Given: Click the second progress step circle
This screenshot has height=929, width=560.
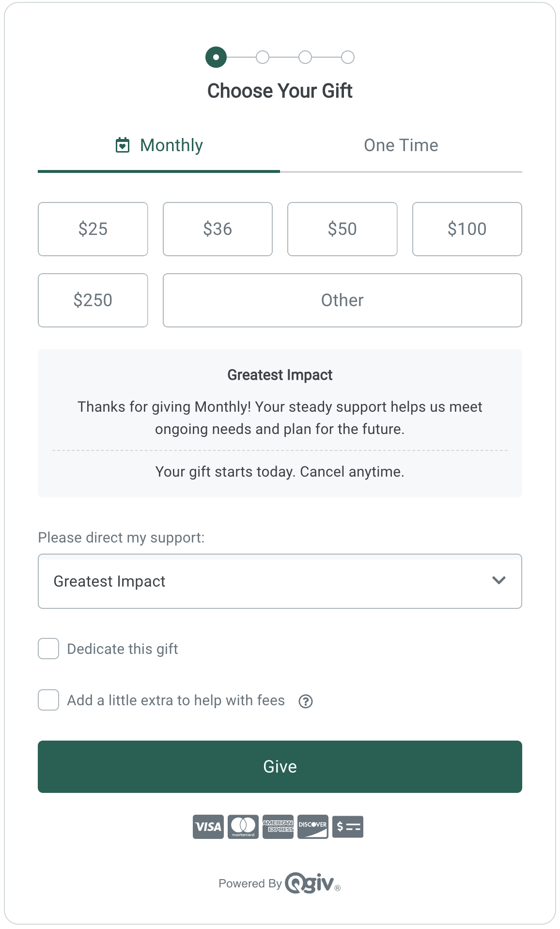Looking at the screenshot, I should 263,57.
